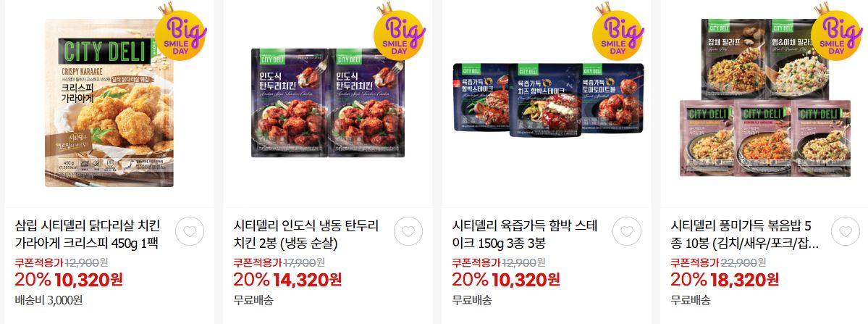868x324 pixels.
Task: Open 시티델리 육즙가득 함박 스테이크 title link
Action: pyautogui.click(x=525, y=234)
